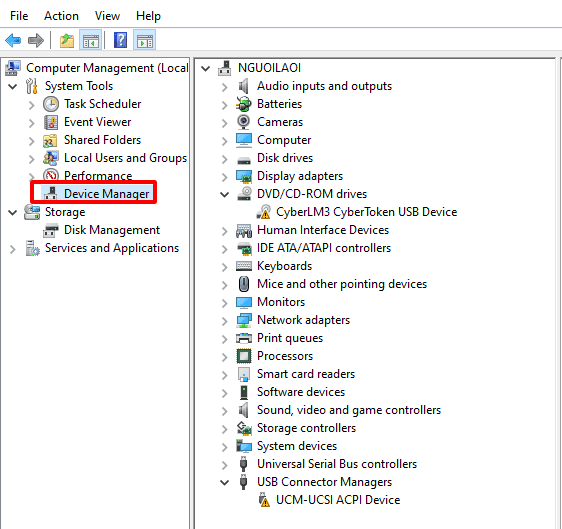This screenshot has height=529, width=562.
Task: Open the Help question mark toolbar icon
Action: tap(120, 40)
